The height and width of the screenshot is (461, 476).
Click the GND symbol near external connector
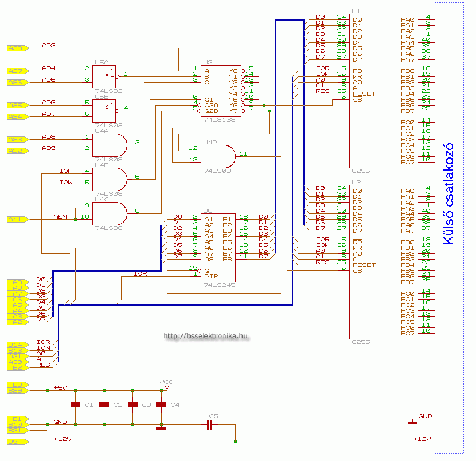click(x=413, y=422)
